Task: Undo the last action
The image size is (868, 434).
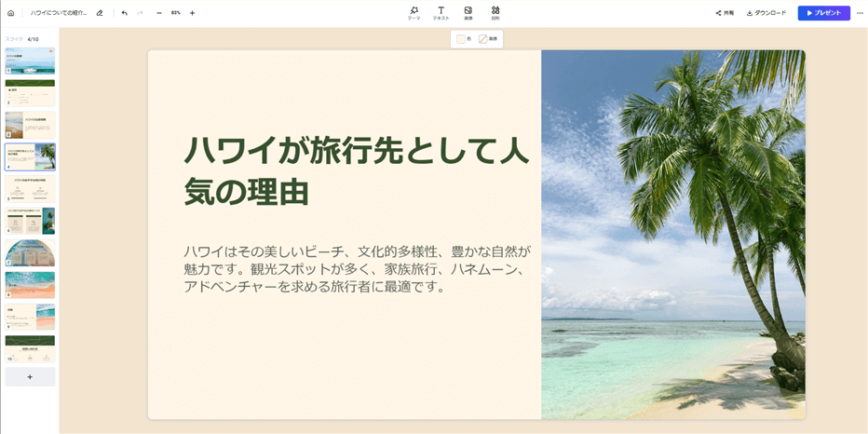Action: [x=125, y=13]
